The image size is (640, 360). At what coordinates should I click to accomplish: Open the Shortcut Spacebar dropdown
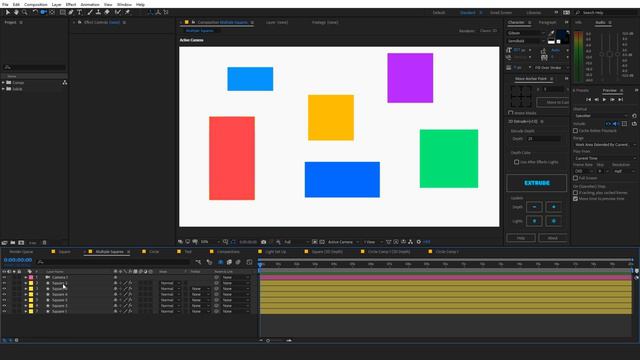coord(602,116)
